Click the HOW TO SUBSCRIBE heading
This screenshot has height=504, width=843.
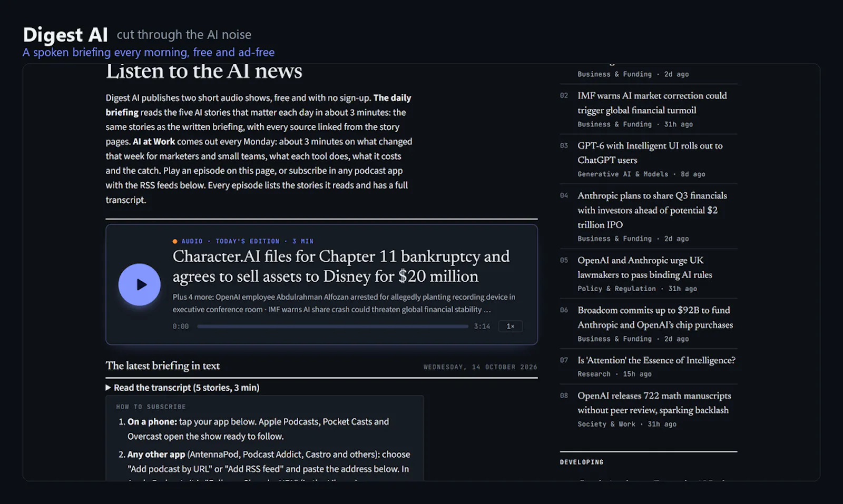coord(151,407)
